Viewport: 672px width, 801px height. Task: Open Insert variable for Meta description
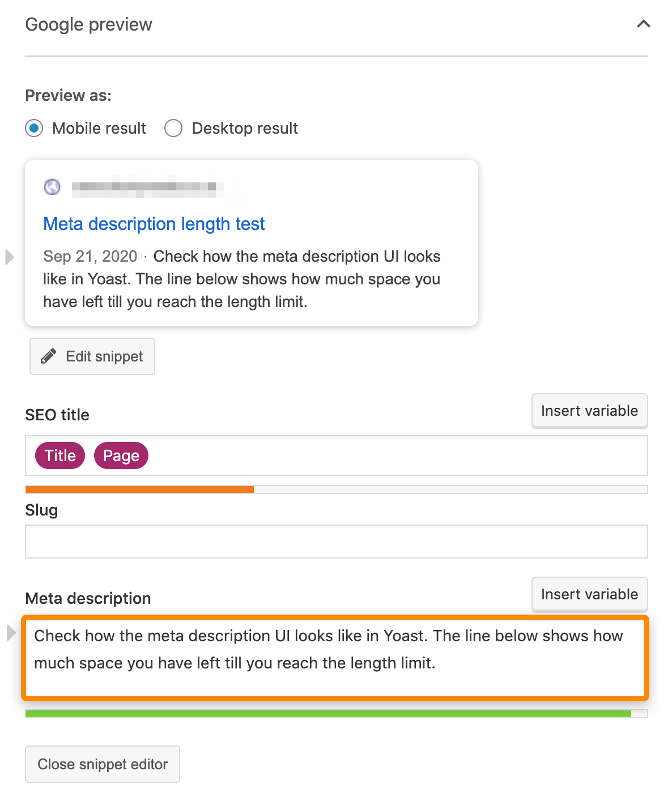coord(589,594)
